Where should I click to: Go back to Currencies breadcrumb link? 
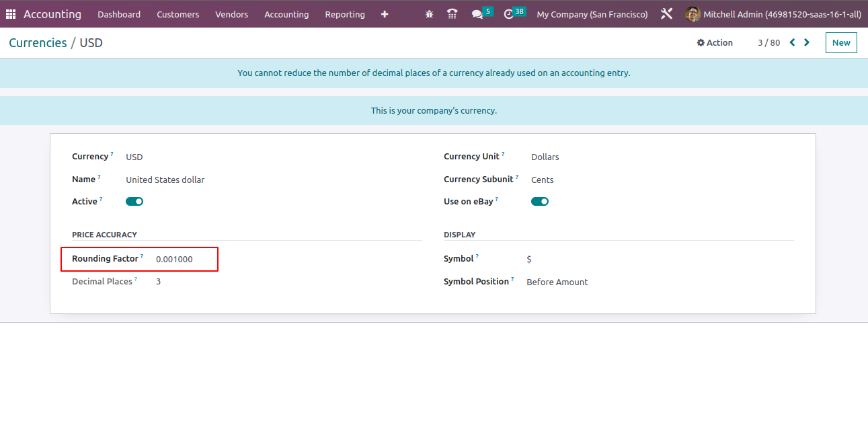point(38,42)
